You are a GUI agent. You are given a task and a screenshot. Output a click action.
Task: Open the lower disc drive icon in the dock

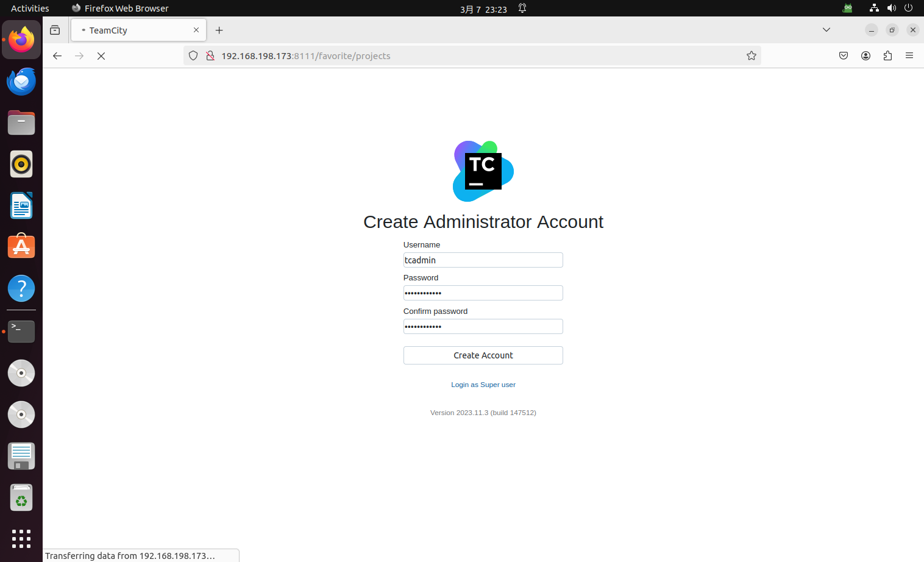coord(21,414)
